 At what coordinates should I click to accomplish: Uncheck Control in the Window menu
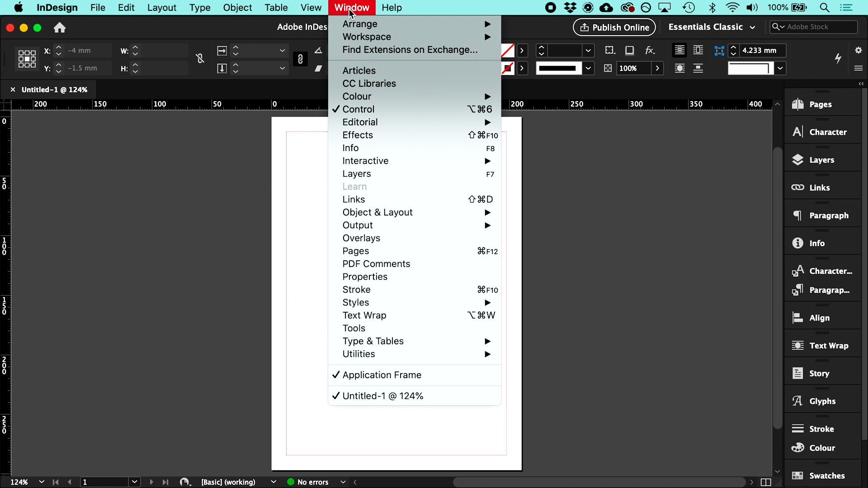(359, 109)
